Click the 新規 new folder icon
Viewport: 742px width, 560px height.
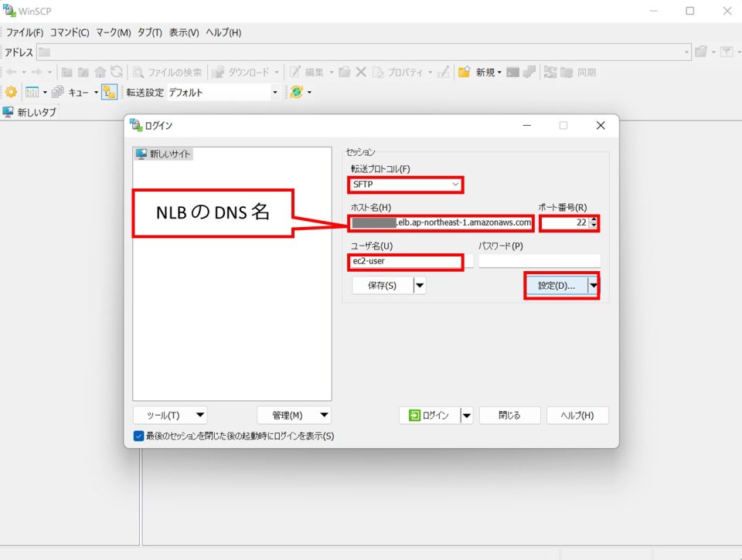(x=464, y=72)
